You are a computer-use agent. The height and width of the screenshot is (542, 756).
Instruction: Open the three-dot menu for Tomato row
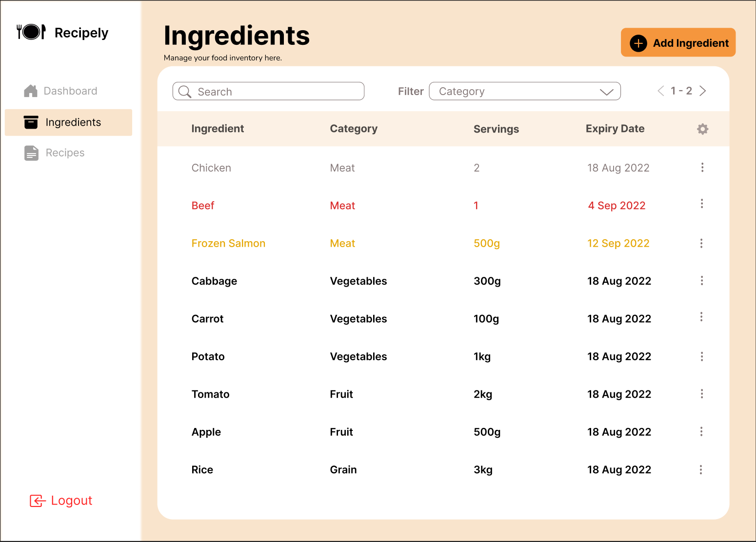click(702, 393)
